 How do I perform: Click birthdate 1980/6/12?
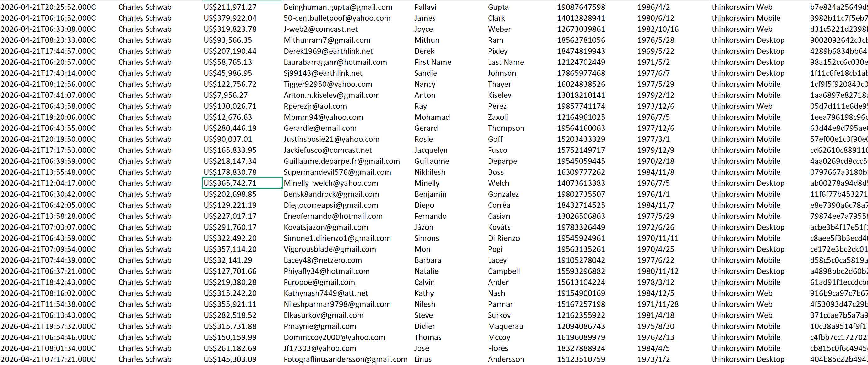click(x=656, y=18)
